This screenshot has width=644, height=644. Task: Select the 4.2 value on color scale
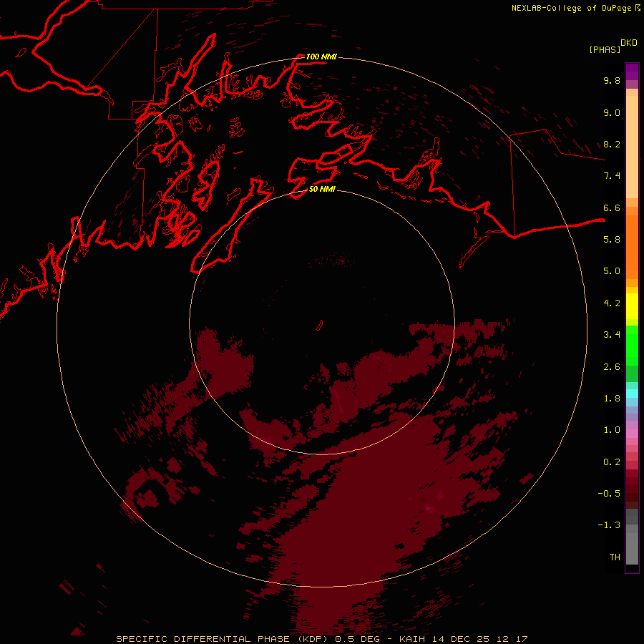[x=612, y=303]
